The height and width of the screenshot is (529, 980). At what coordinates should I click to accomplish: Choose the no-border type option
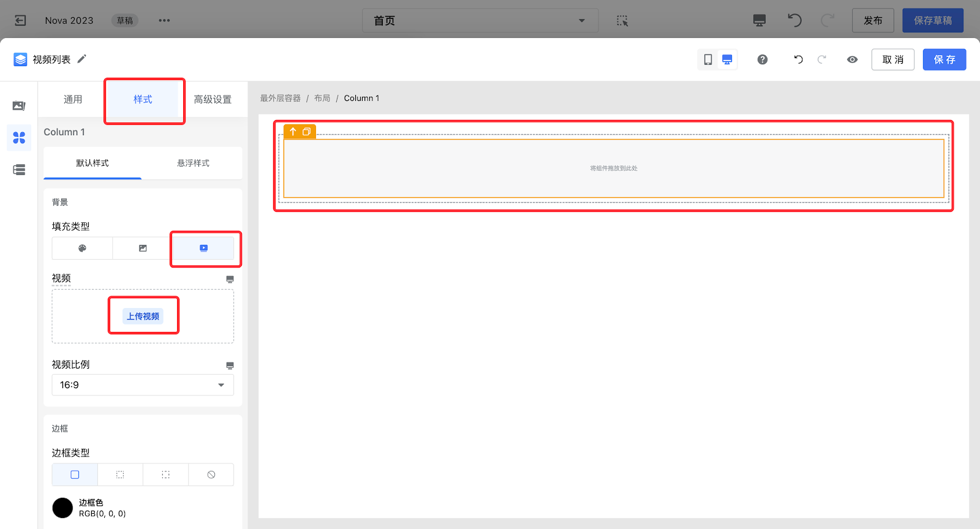coord(211,475)
